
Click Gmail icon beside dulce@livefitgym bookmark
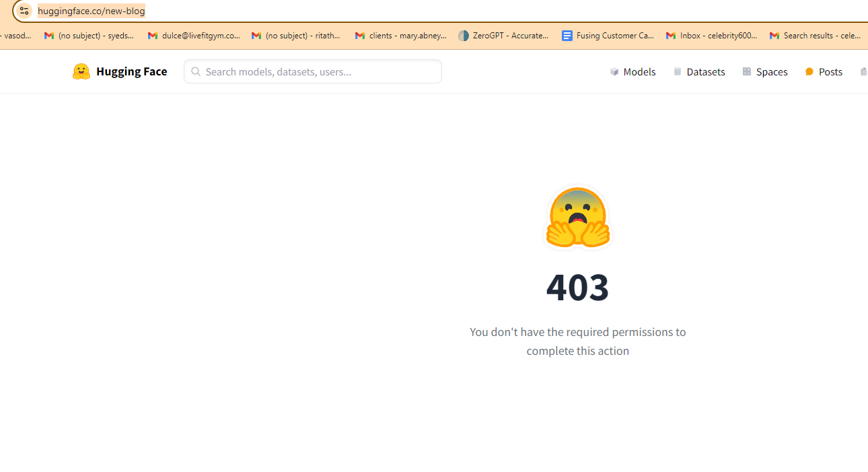tap(153, 36)
